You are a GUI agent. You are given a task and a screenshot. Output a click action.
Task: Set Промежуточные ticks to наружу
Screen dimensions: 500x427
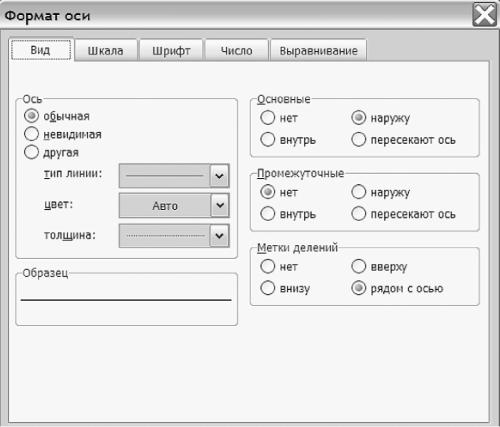point(359,192)
